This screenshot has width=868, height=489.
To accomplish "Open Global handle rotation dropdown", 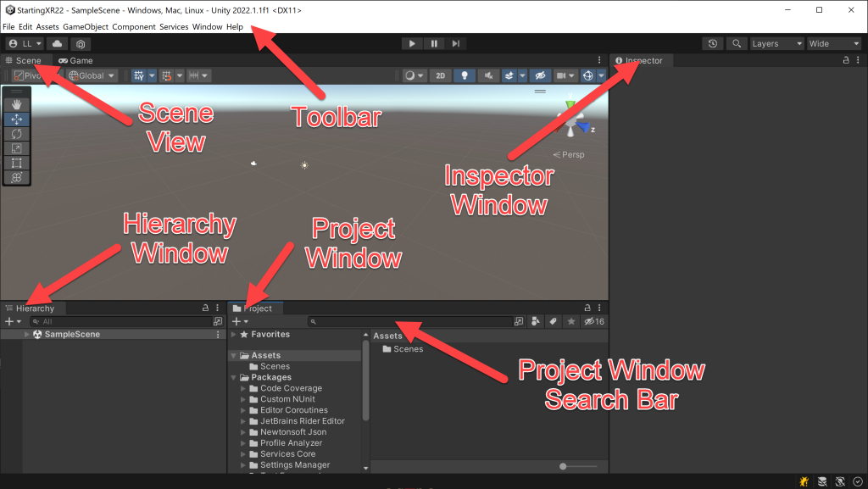I will 92,75.
